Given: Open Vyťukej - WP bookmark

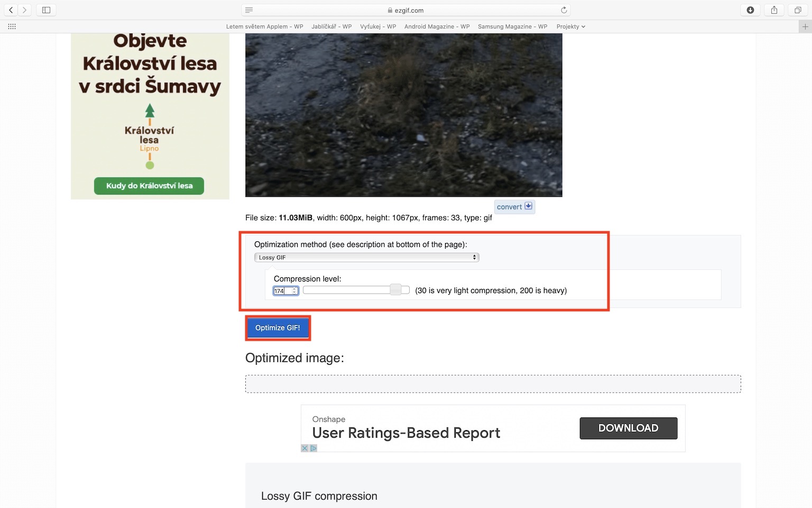Looking at the screenshot, I should coord(378,26).
